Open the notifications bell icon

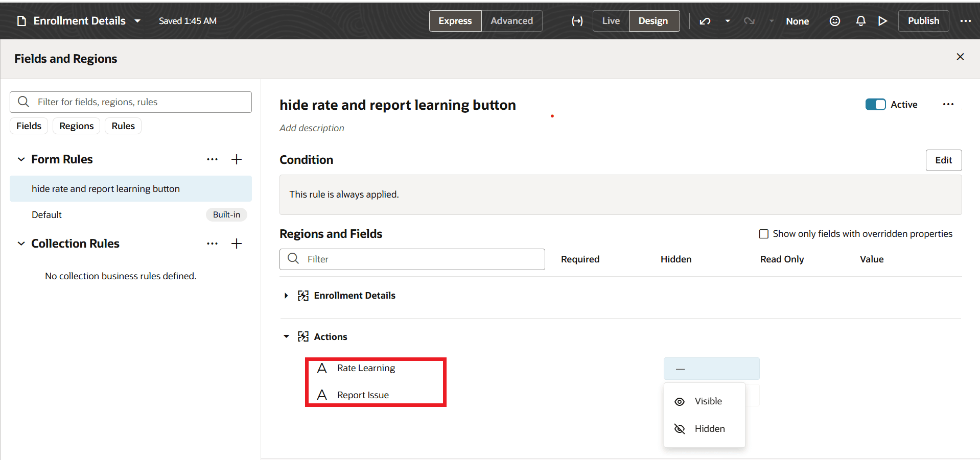click(x=861, y=21)
